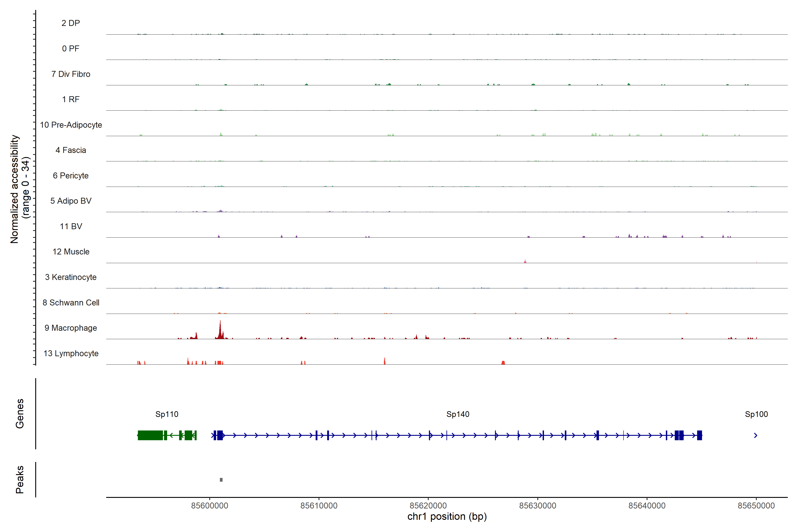The height and width of the screenshot is (532, 798).
Task: Click the last blue Sp140 exon block
Action: (699, 435)
